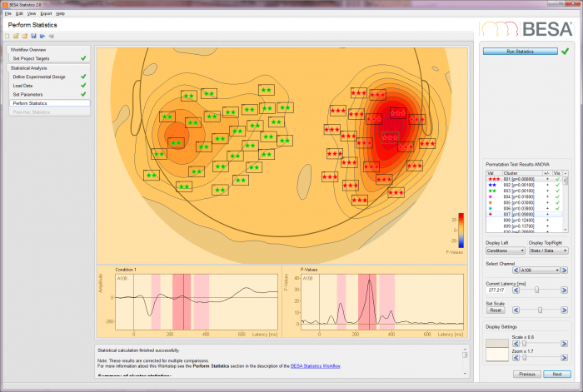Image resolution: width=583 pixels, height=392 pixels.
Task: Click the Open project folder icon with green arrow
Action: coord(16,36)
